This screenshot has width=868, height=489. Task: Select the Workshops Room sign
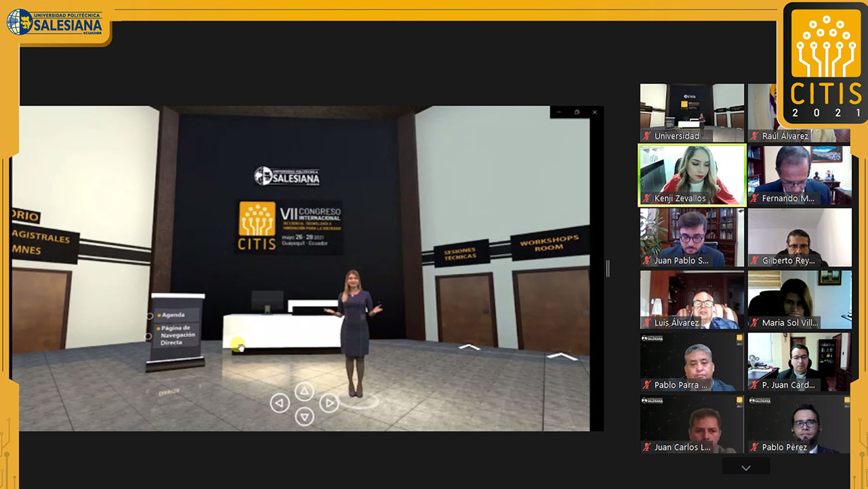pyautogui.click(x=549, y=243)
